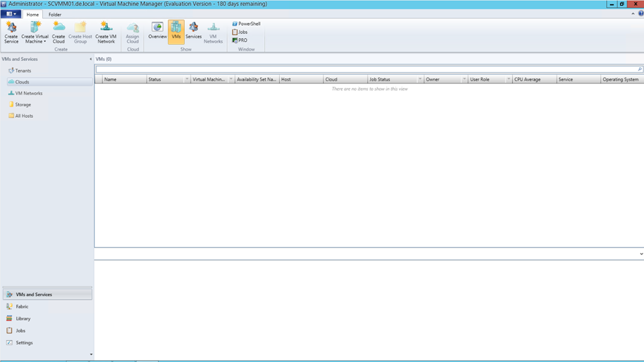Click the VM search input field

point(365,69)
